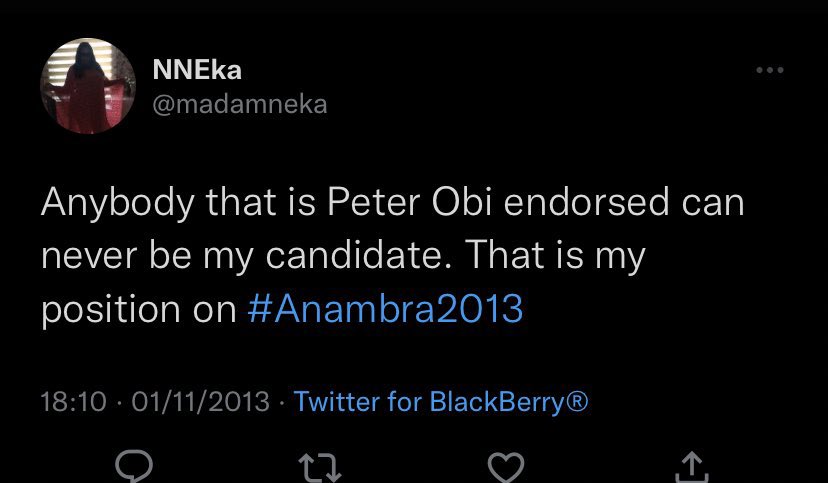Viewport: 828px width, 483px height.
Task: Click the word 'Anybody' starting the tweet
Action: click(x=114, y=203)
